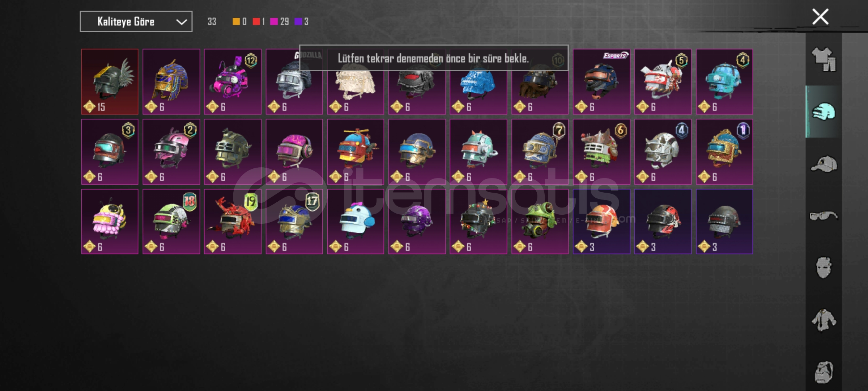Select the jacket category icon
Screen dimensions: 868x391
[x=824, y=320]
